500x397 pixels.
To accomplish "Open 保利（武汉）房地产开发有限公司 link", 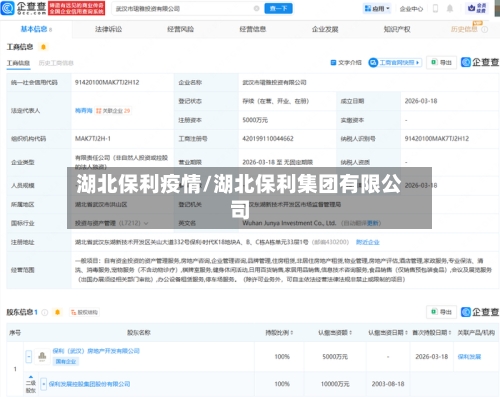I will coord(96,351).
